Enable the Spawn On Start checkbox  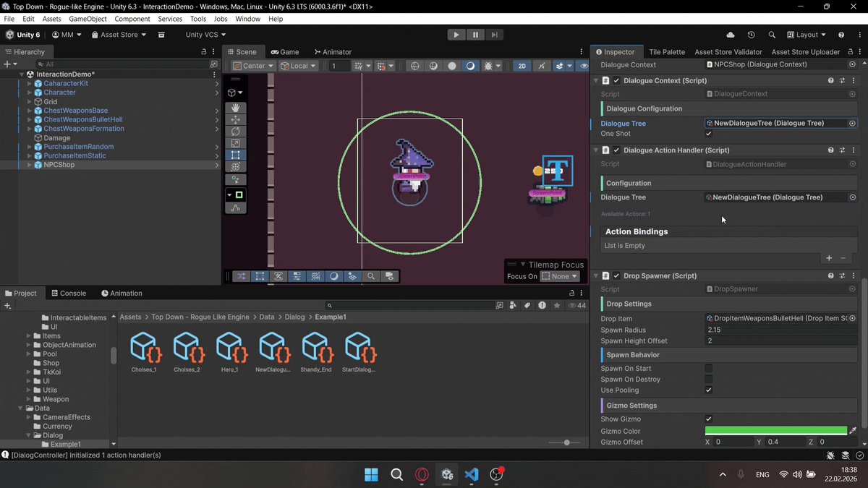[709, 369]
